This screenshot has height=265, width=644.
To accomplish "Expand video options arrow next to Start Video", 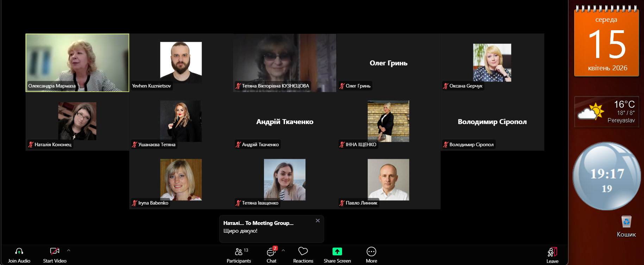I will [69, 251].
